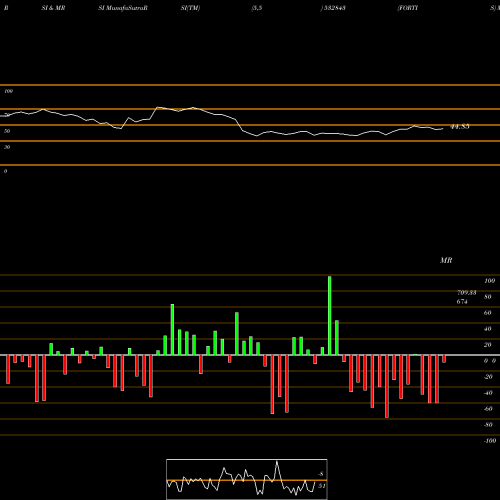Click the 51 label in mini chart
The image size is (500, 500).
321,486
